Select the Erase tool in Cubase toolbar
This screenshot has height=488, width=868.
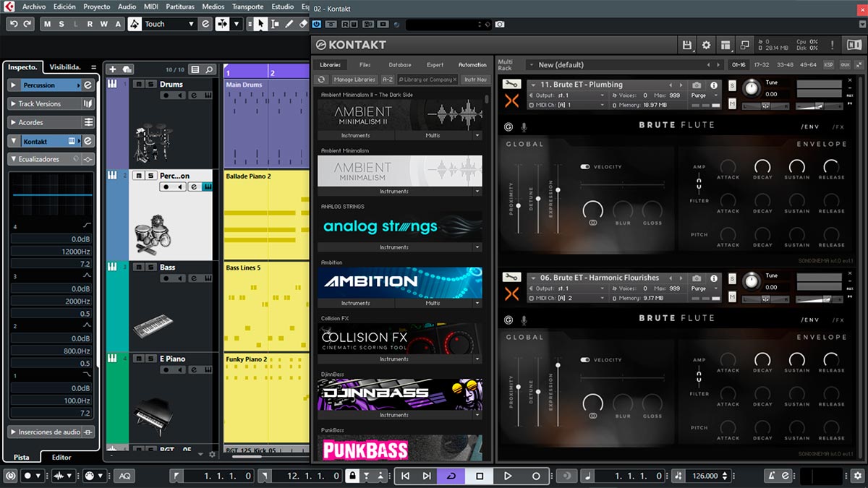[303, 24]
